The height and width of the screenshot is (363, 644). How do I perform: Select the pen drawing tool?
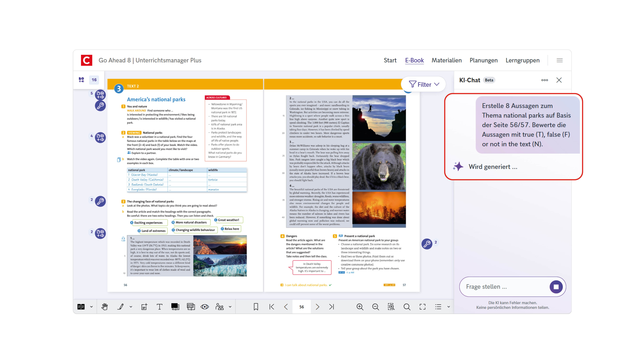(121, 307)
